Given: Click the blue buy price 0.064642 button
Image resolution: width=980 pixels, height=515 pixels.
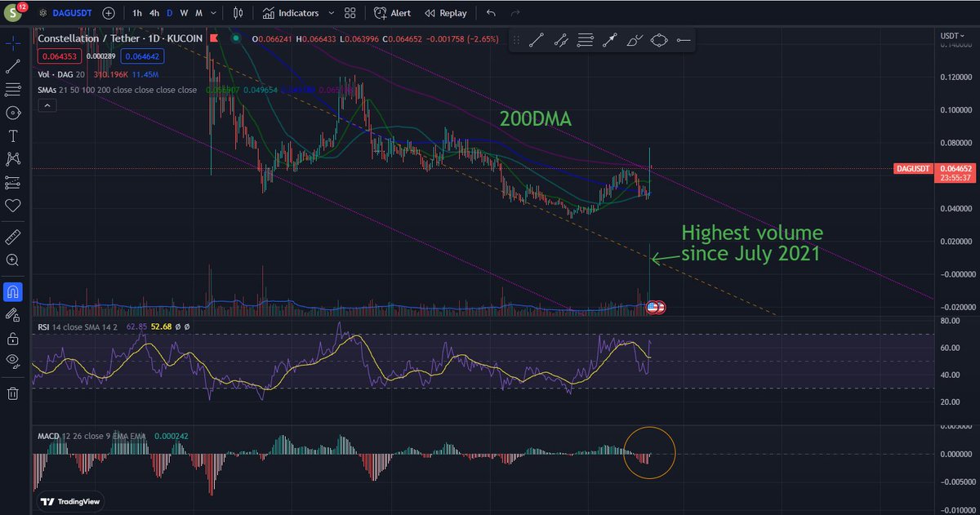Looking at the screenshot, I should pyautogui.click(x=143, y=55).
